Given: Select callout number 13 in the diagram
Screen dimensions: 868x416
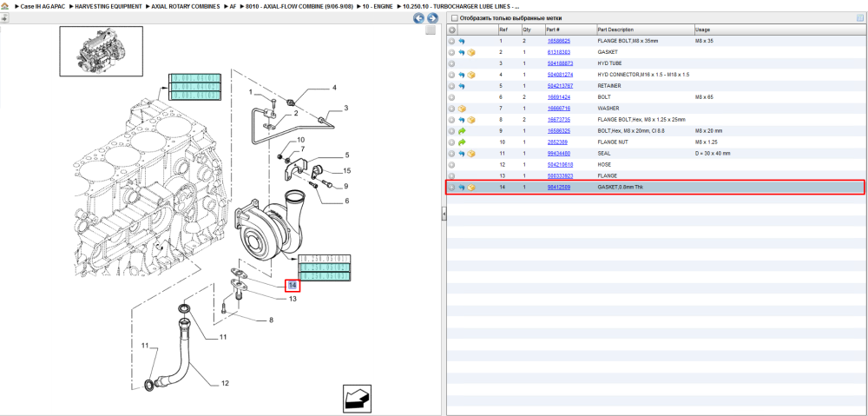Looking at the screenshot, I should (x=293, y=299).
